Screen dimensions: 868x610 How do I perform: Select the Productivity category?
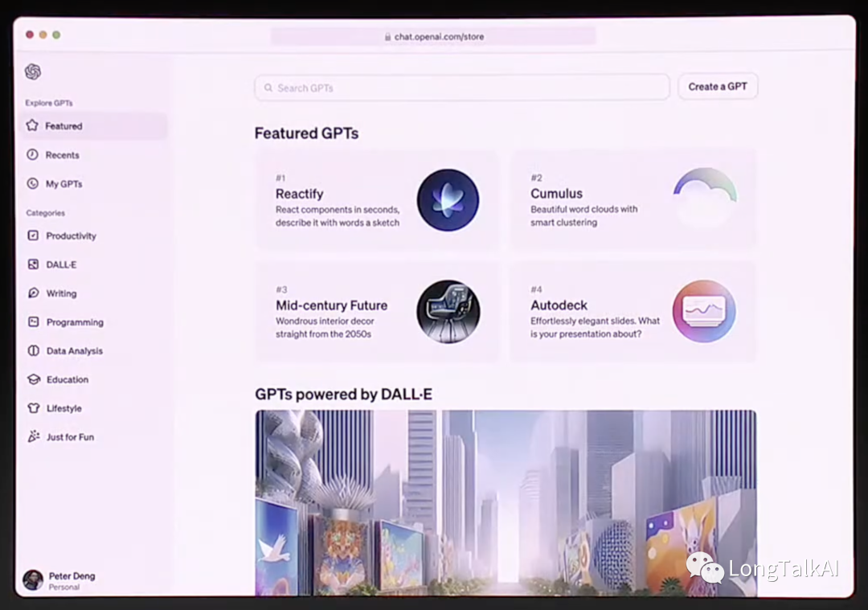point(93,235)
